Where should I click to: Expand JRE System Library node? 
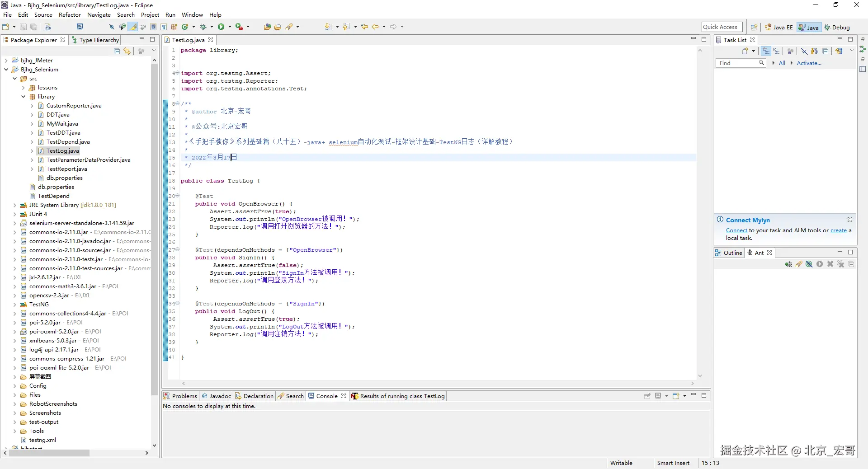(14, 205)
